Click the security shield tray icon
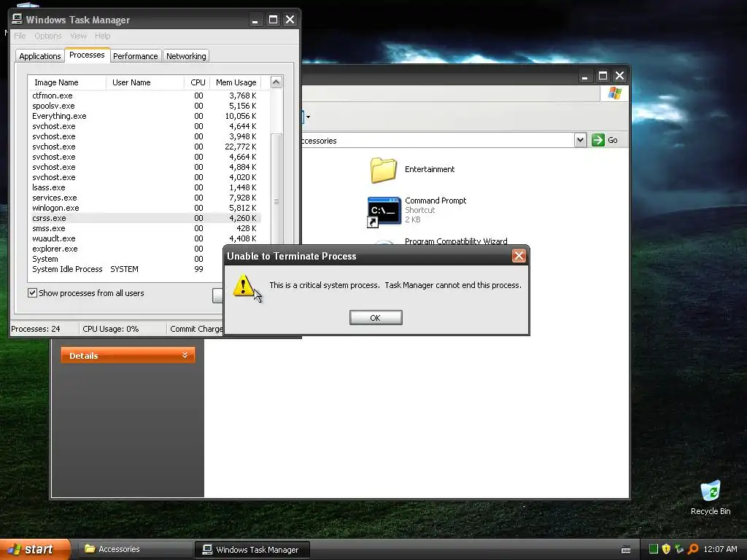Screen dimensions: 747x560 point(666,549)
